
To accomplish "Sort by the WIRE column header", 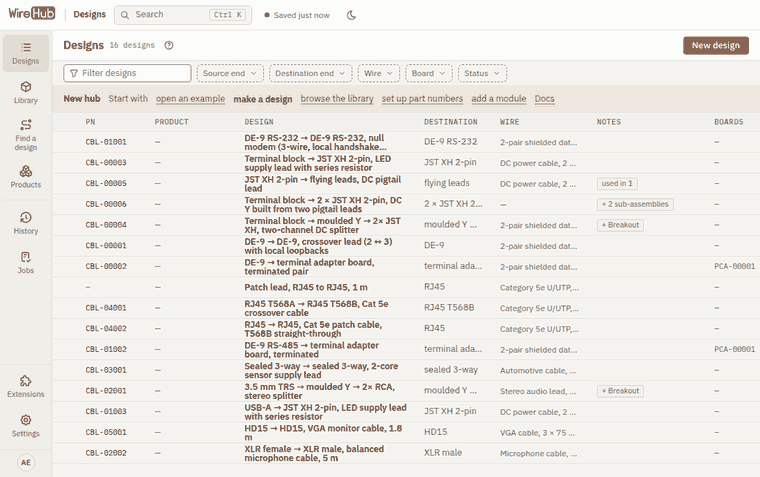I will click(509, 122).
